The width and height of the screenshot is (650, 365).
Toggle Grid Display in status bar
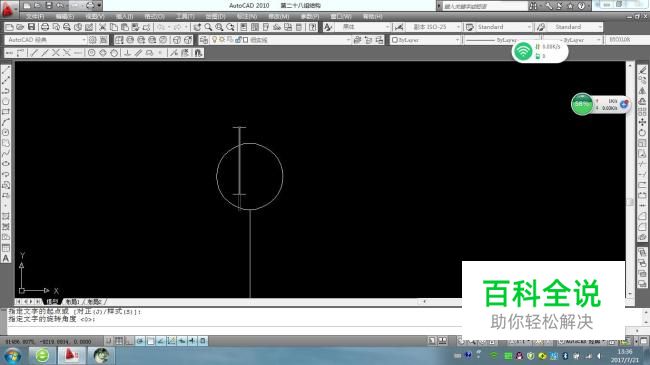119,341
